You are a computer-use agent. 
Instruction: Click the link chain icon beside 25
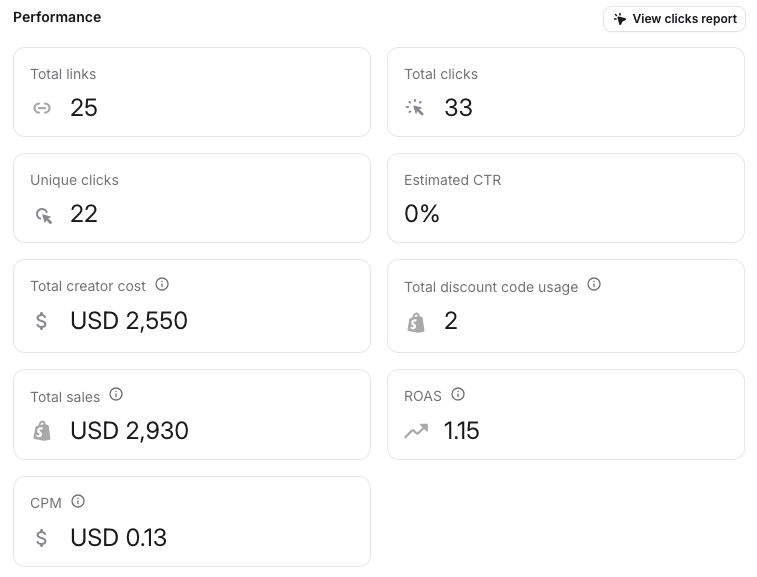[42, 108]
